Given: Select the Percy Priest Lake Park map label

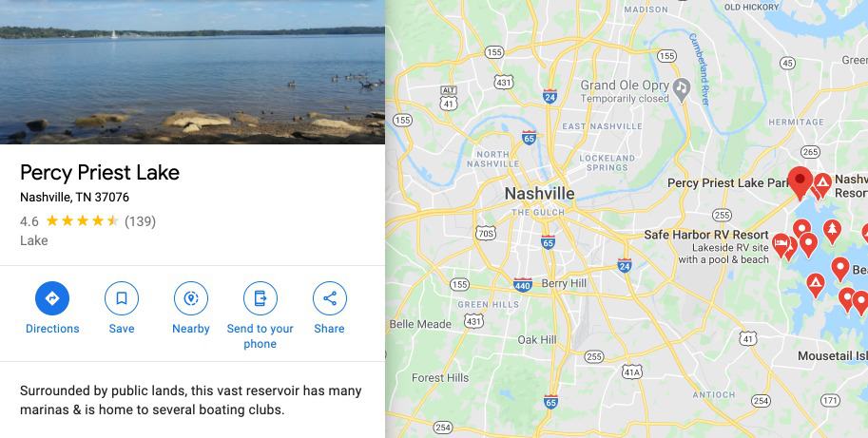Looking at the screenshot, I should point(727,183).
